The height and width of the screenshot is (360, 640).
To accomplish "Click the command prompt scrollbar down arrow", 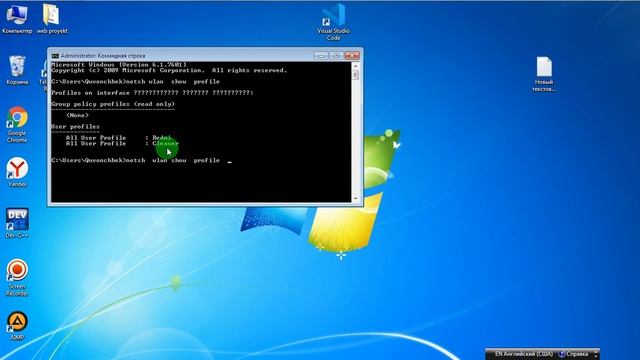I will pyautogui.click(x=356, y=198).
